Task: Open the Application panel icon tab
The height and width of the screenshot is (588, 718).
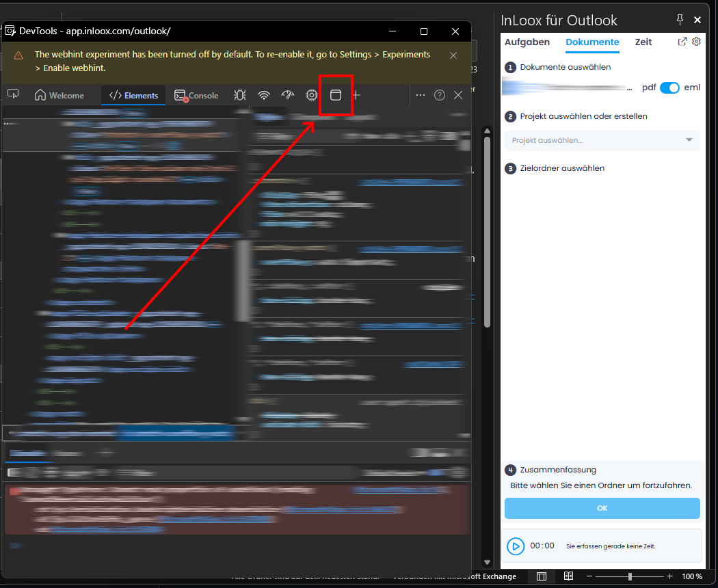Action: [336, 95]
